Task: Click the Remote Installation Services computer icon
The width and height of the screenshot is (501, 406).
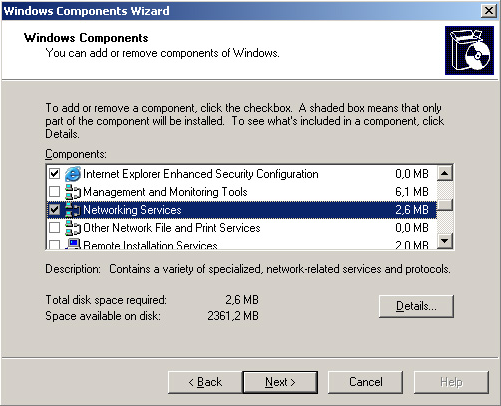Action: (73, 244)
